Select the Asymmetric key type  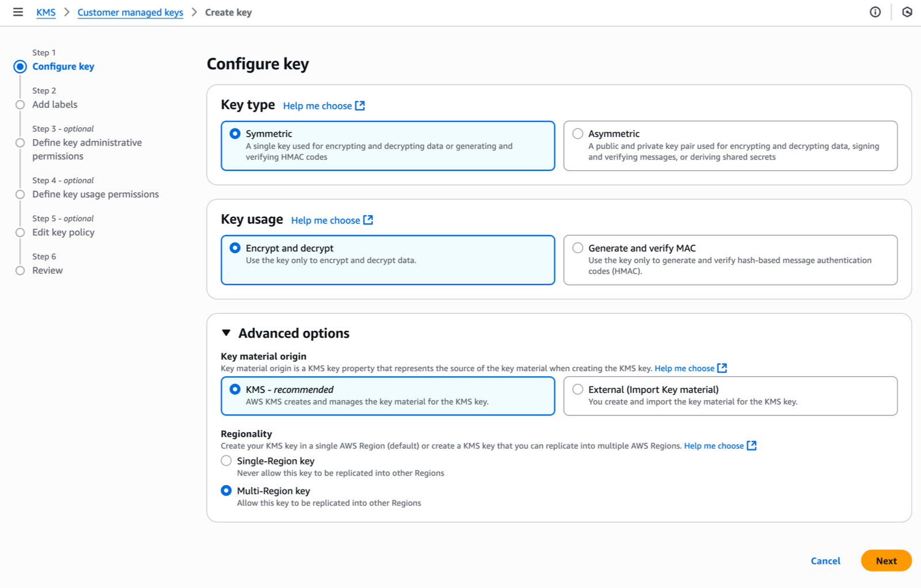click(578, 133)
